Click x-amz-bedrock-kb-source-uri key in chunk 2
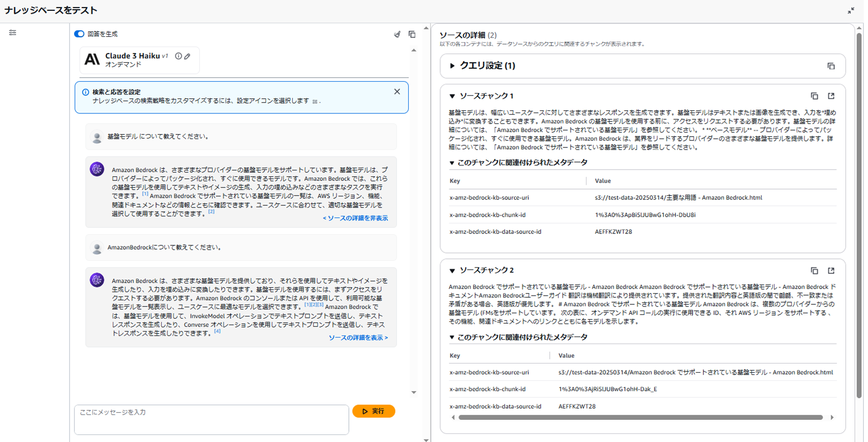 click(x=489, y=372)
